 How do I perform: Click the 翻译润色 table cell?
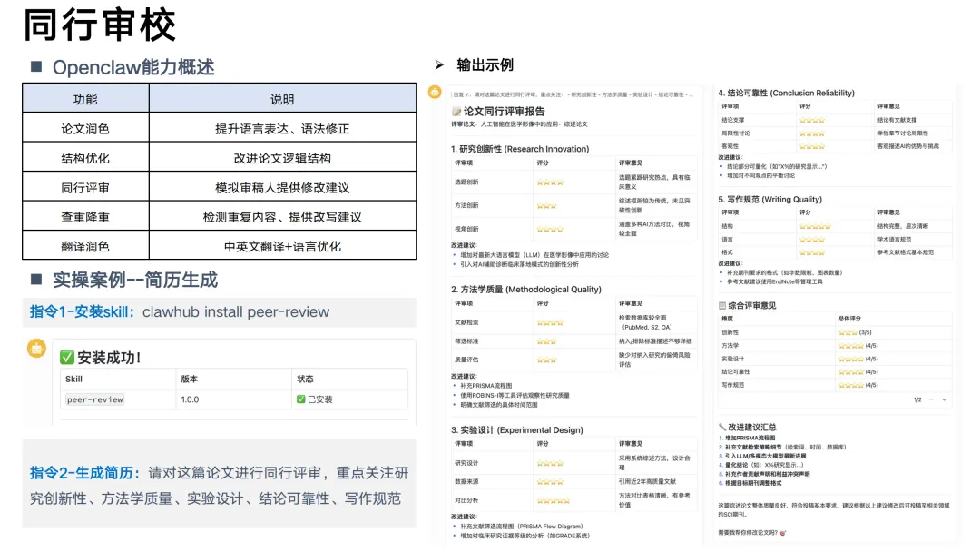tap(85, 246)
